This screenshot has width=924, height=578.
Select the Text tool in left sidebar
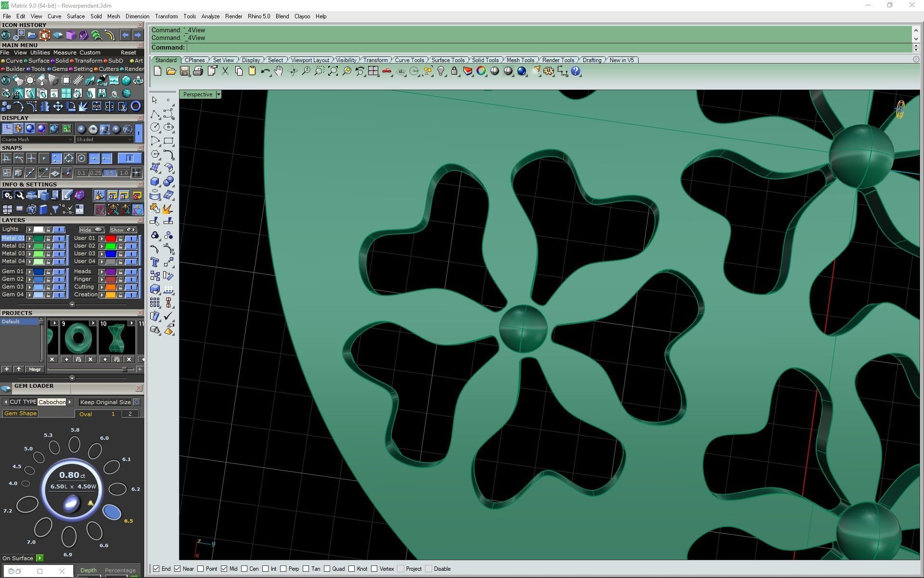tap(154, 262)
